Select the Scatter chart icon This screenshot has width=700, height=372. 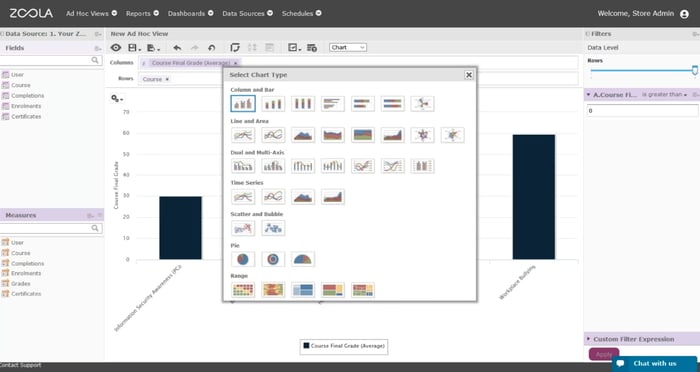[243, 228]
